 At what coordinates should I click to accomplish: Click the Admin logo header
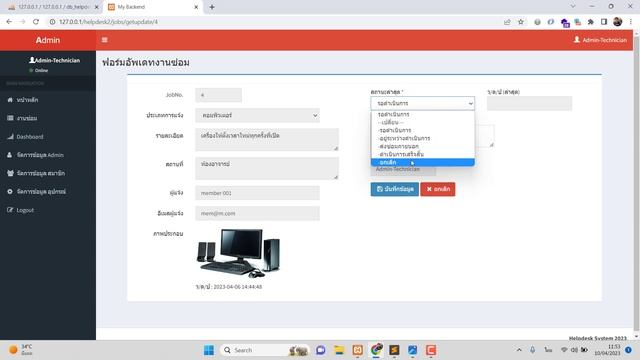point(48,40)
